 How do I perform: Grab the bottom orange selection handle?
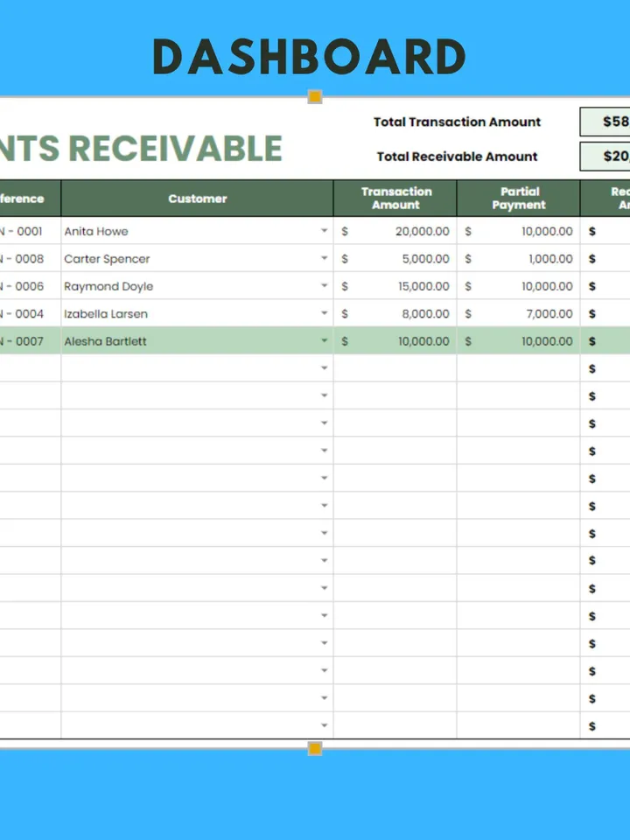pos(315,748)
